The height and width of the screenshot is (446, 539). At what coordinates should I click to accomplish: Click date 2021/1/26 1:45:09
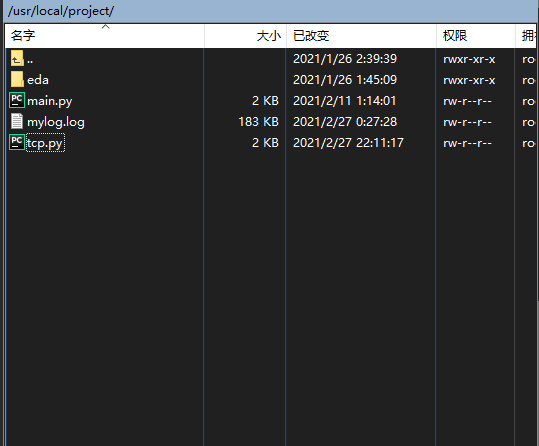point(345,80)
